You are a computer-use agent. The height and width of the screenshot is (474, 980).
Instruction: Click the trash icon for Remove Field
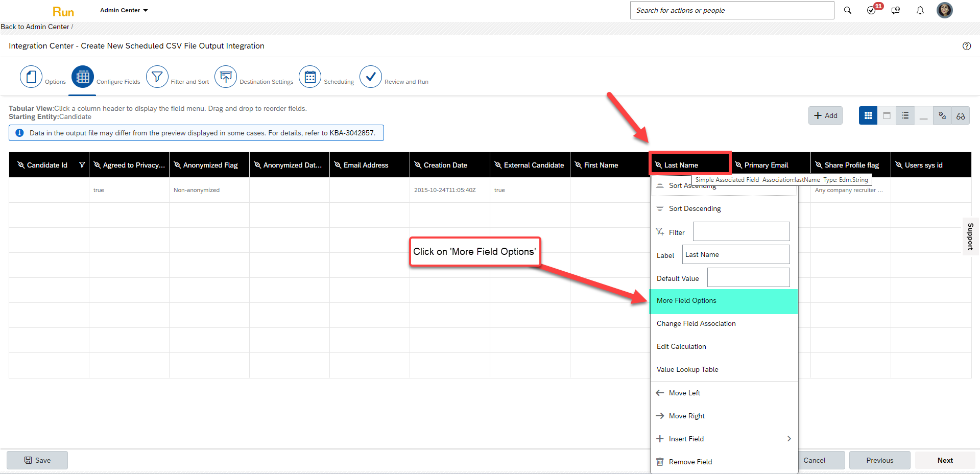tap(660, 462)
